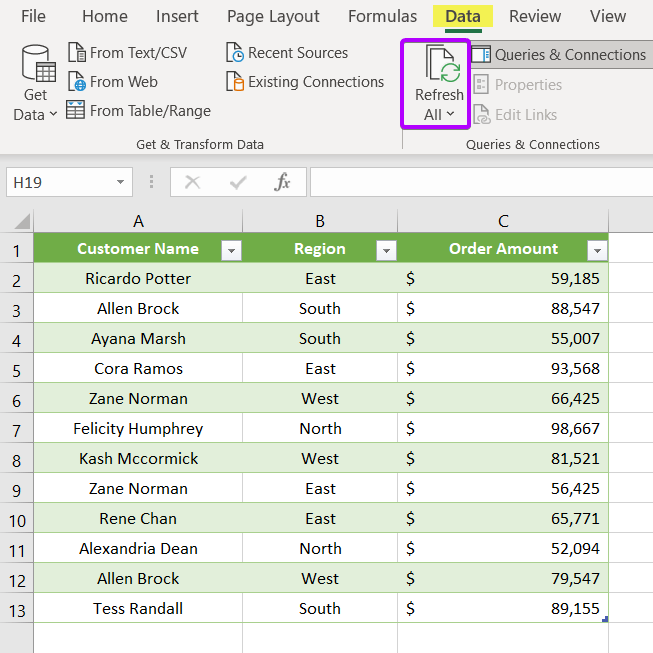Click the Edit Links command
653x653 pixels.
[515, 115]
